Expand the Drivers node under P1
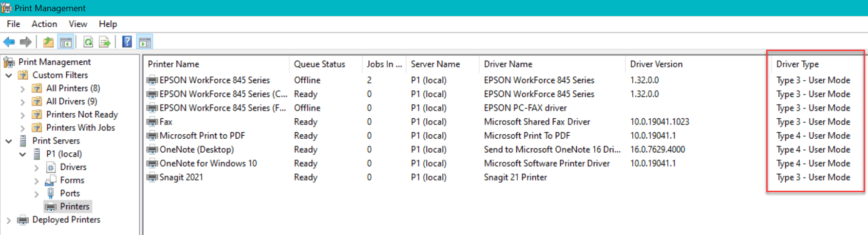 coord(37,167)
